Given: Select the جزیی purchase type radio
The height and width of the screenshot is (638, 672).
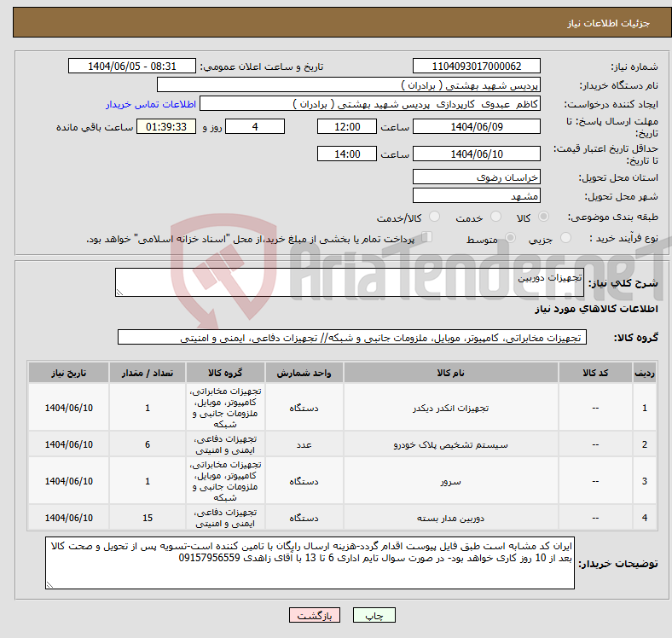Looking at the screenshot, I should tap(565, 238).
